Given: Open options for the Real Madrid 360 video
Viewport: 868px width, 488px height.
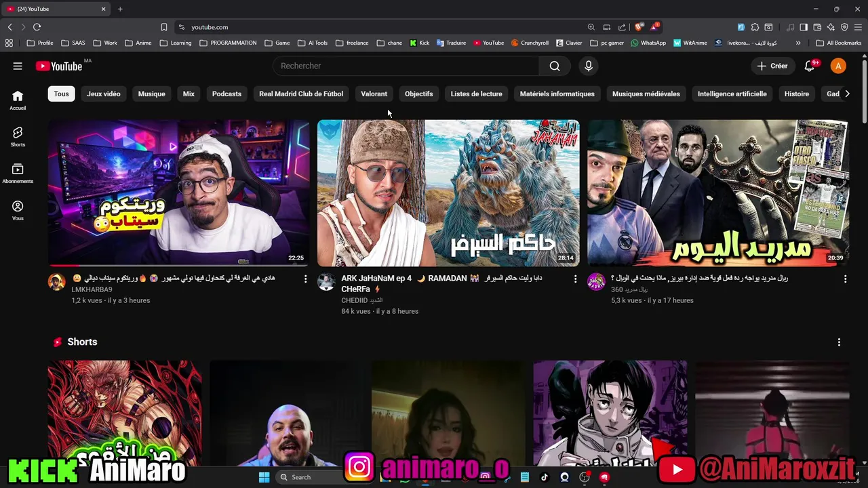Looking at the screenshot, I should pyautogui.click(x=845, y=279).
